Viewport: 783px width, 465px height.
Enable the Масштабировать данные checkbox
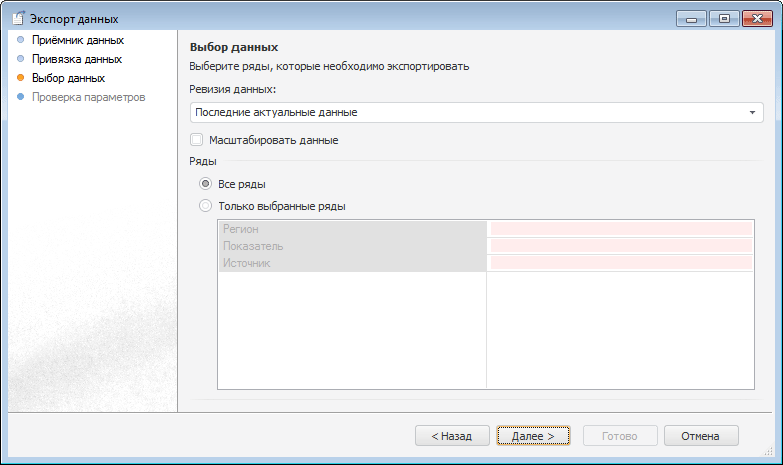click(196, 140)
